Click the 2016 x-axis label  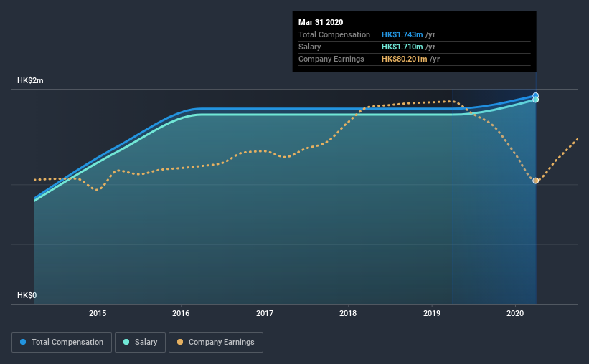[181, 313]
